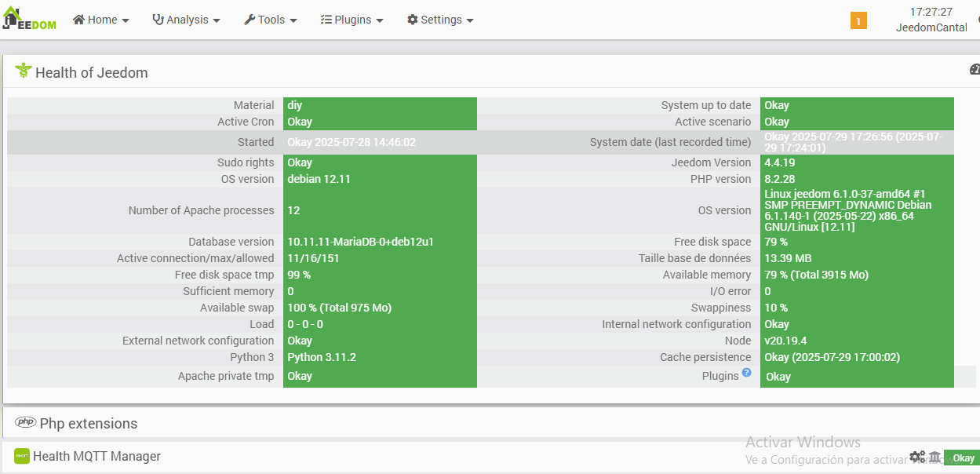Select PHP version value "8.2.28"

(780, 179)
